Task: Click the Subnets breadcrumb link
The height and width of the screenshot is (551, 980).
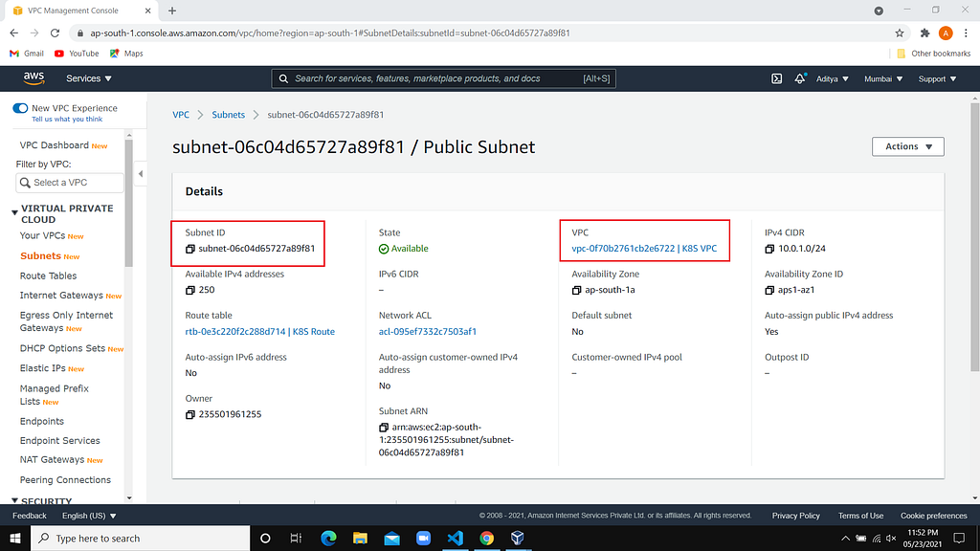Action: 228,115
